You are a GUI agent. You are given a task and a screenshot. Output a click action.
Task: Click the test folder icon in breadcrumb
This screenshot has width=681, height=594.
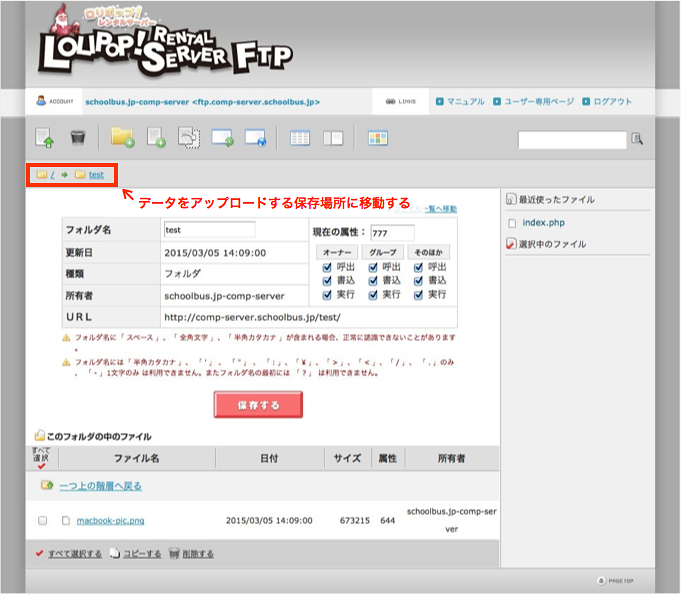coord(80,175)
